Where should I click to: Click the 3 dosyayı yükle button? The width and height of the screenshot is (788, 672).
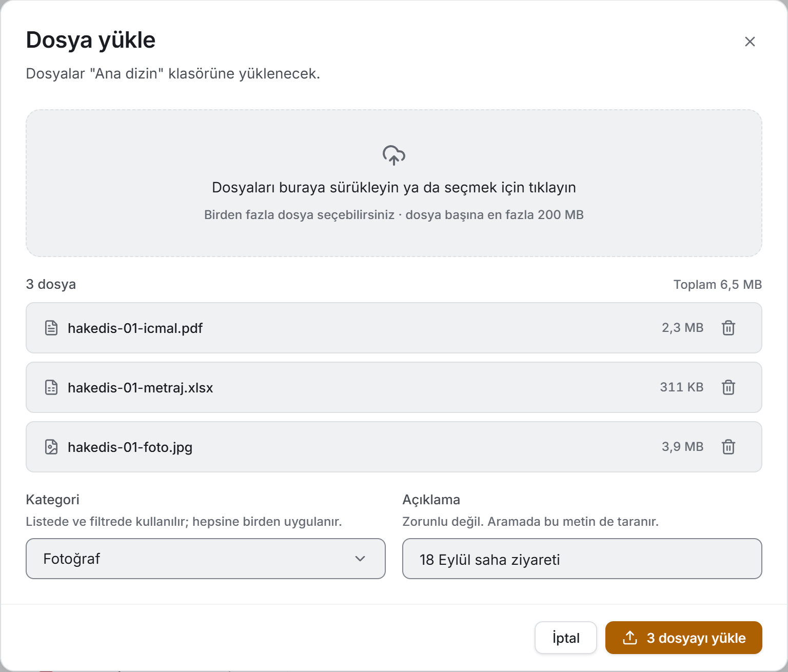pyautogui.click(x=684, y=638)
